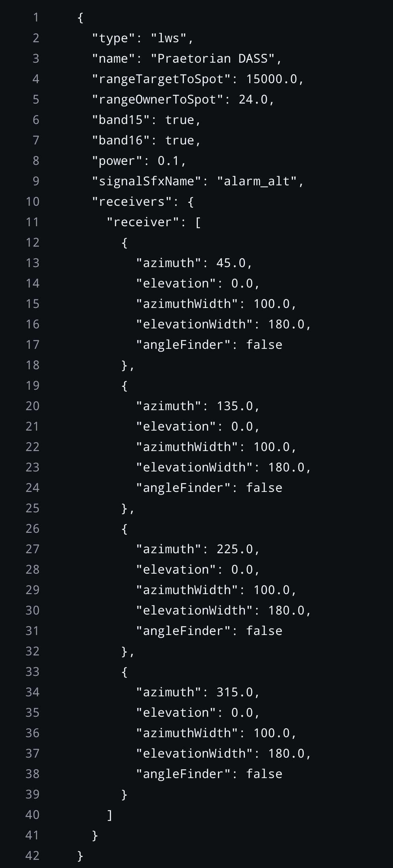Click the azimuth value 315.0

click(234, 692)
